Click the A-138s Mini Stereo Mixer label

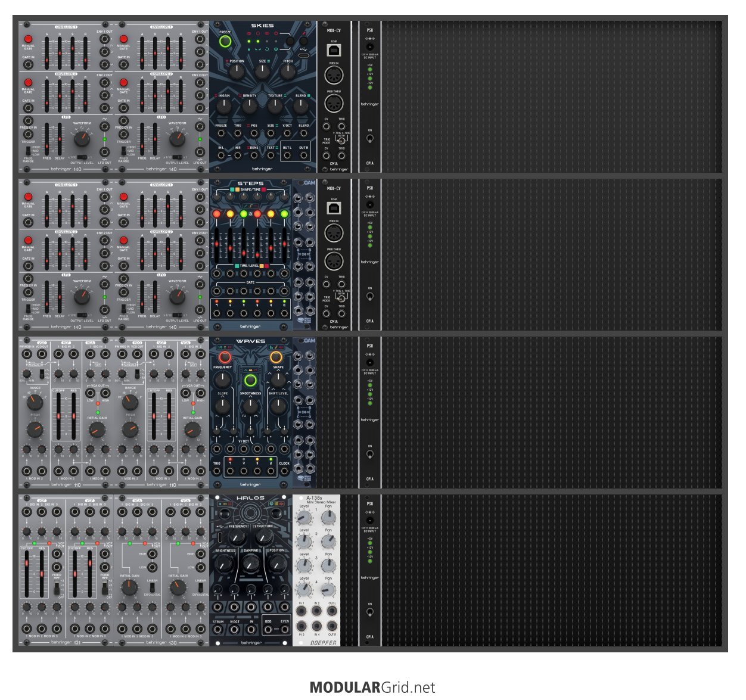point(322,500)
